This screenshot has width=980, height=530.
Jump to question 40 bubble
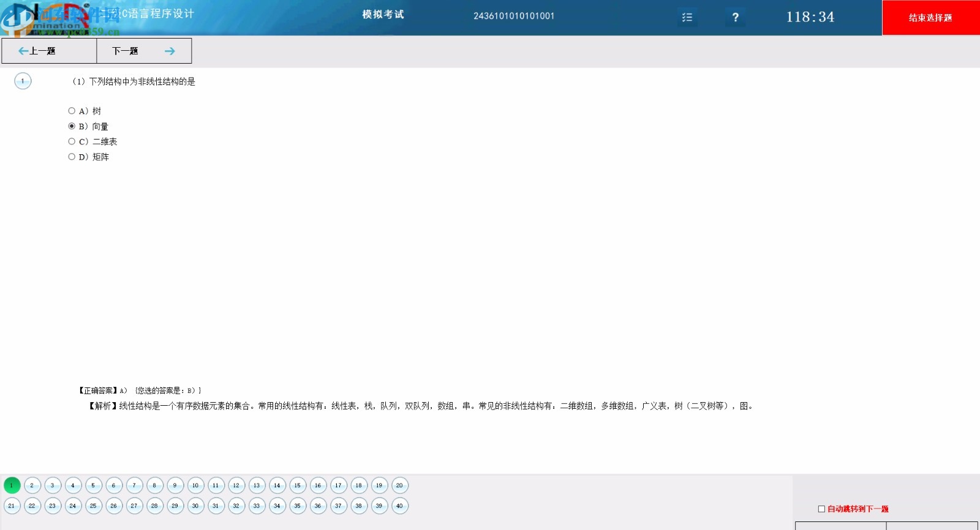click(400, 506)
